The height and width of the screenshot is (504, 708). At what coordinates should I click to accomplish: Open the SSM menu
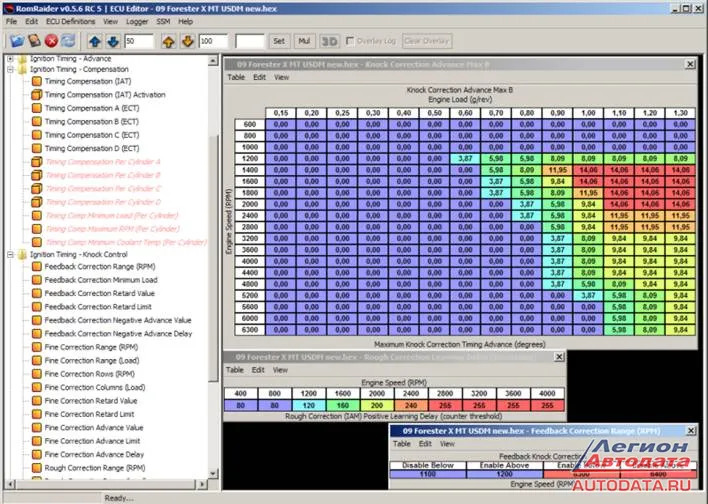(x=163, y=21)
